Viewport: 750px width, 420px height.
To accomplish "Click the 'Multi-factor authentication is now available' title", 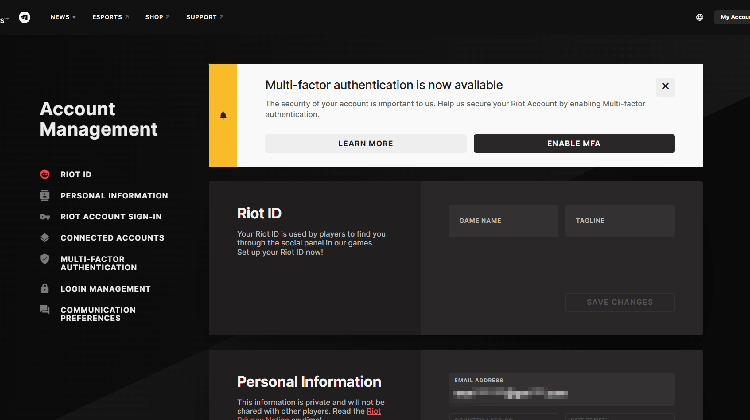I will tap(384, 85).
